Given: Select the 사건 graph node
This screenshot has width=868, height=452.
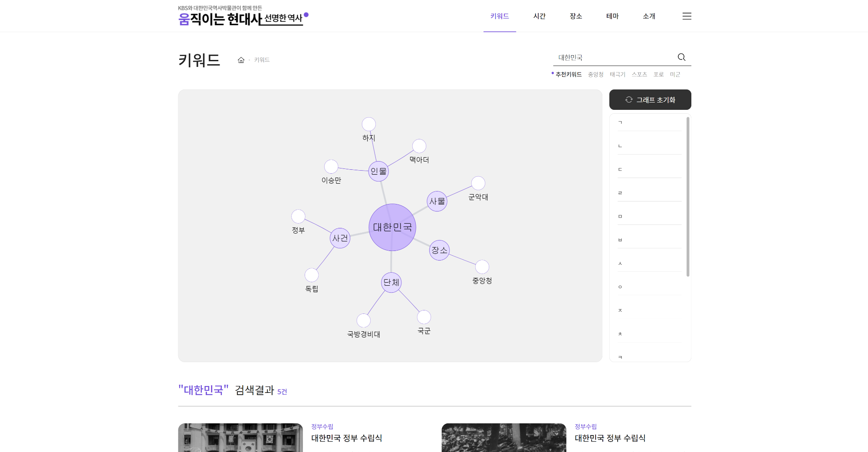Looking at the screenshot, I should click(340, 238).
